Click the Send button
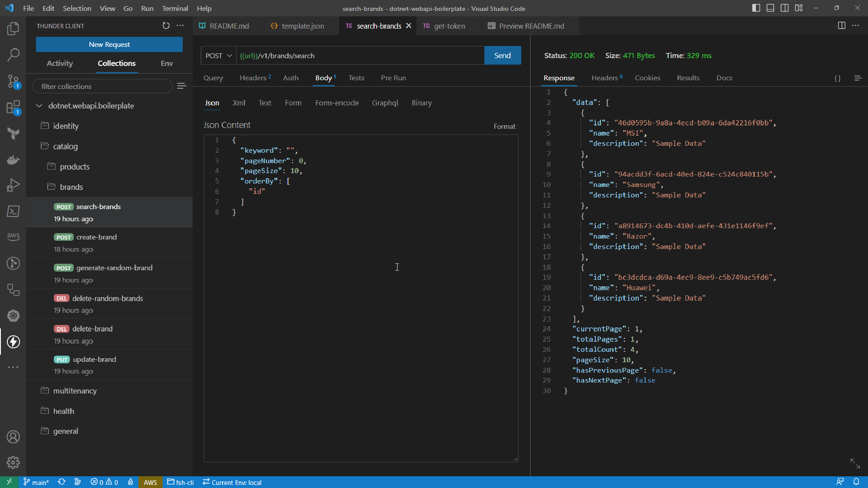Viewport: 868px width, 488px height. click(502, 56)
